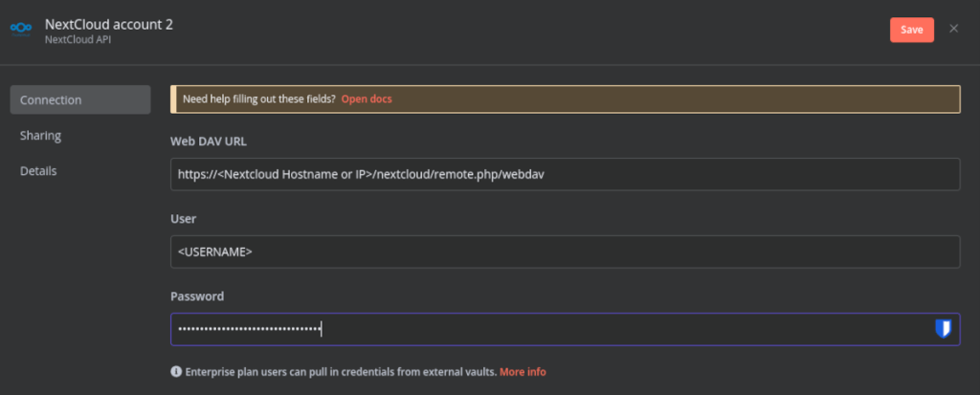Focus the Web DAV URL input field
This screenshot has width=980, height=395.
click(565, 174)
